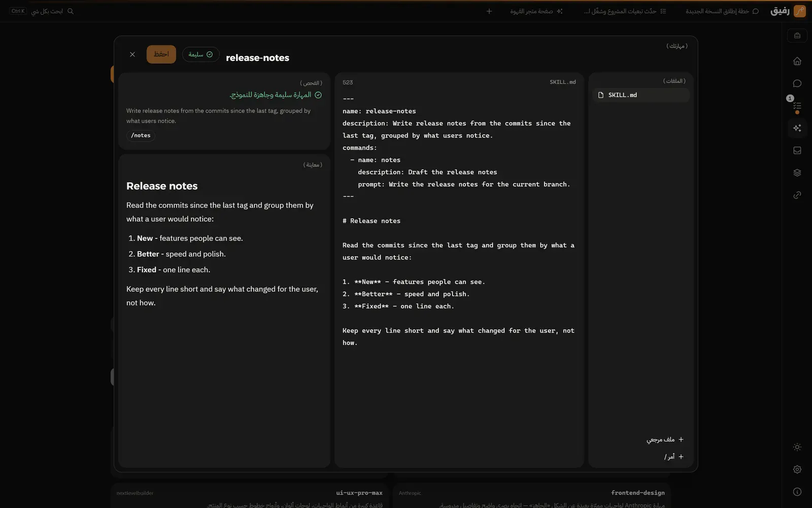
Task: Go to Home via the house icon
Action: point(797,61)
